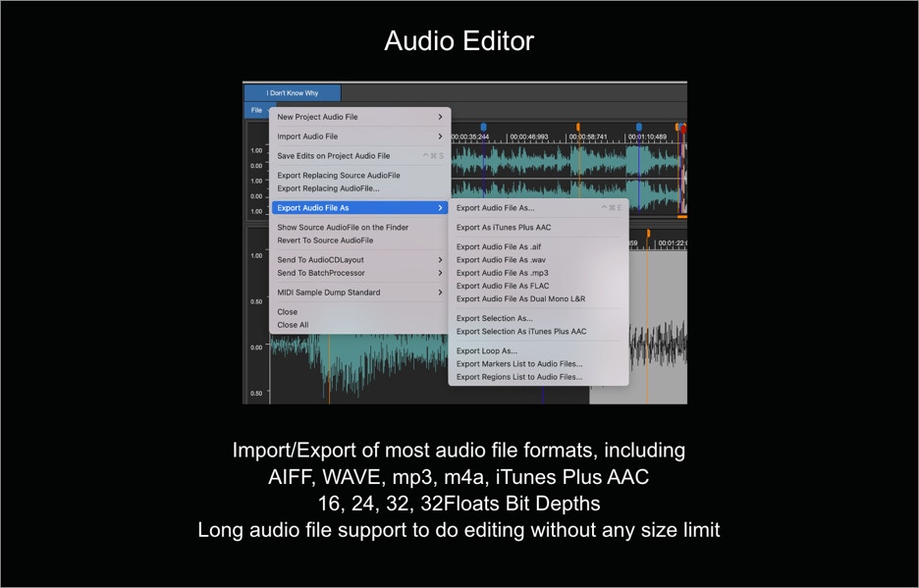The image size is (919, 588).
Task: Click the orange marker near 00:00:58:741
Action: tap(578, 128)
